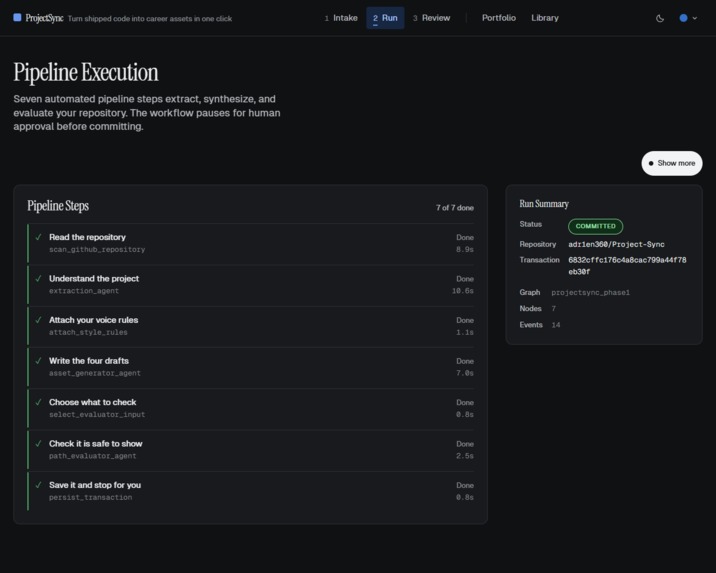Click the Pipeline Execution page heading
The image size is (716, 573).
[x=86, y=72]
